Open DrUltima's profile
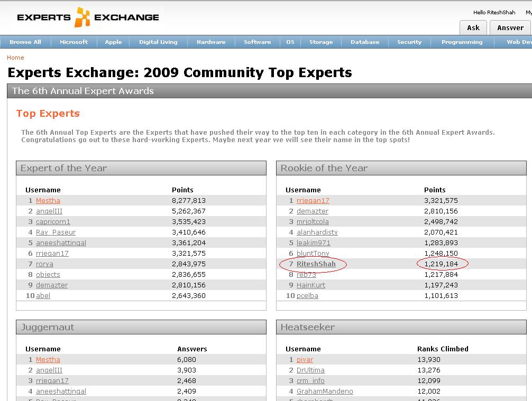The width and height of the screenshot is (532, 401). pyautogui.click(x=310, y=370)
